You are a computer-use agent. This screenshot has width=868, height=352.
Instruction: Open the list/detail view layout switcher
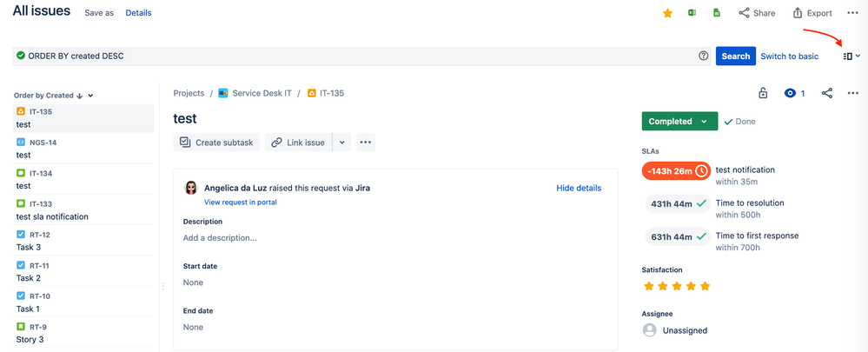tap(851, 56)
